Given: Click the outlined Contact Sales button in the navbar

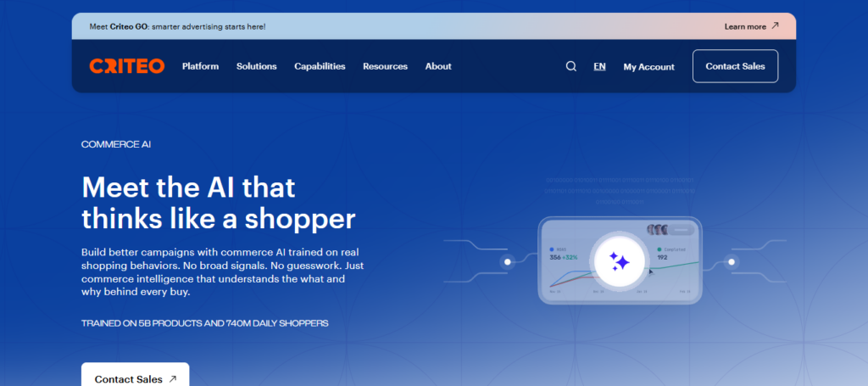Looking at the screenshot, I should (735, 66).
